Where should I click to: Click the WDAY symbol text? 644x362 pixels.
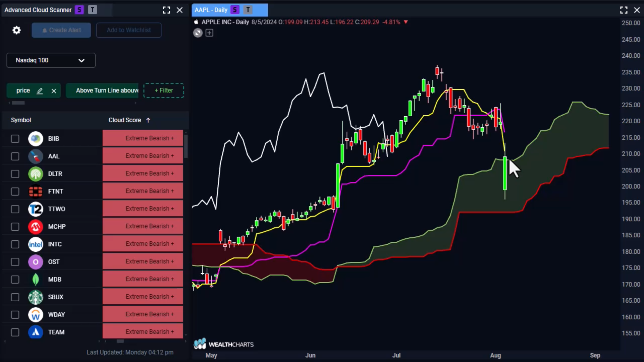tap(56, 315)
